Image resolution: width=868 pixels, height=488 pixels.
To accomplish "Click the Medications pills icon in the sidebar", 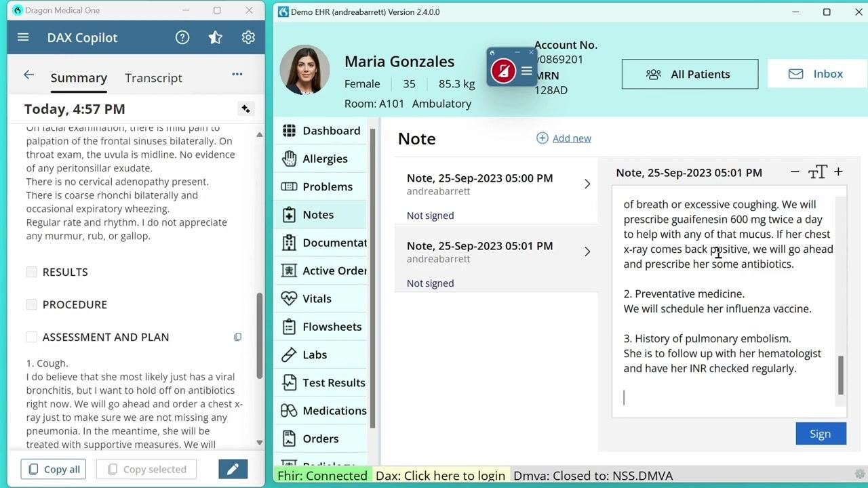I will point(289,411).
